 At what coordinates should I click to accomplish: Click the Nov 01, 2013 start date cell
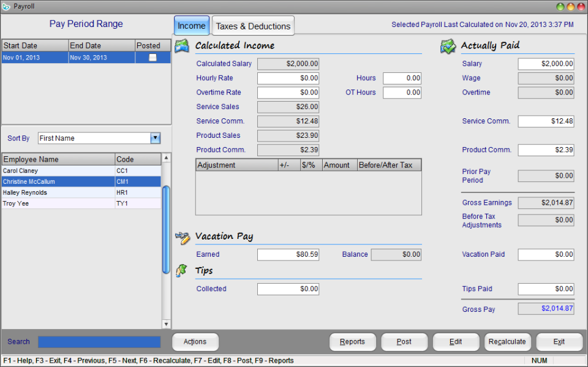point(36,58)
